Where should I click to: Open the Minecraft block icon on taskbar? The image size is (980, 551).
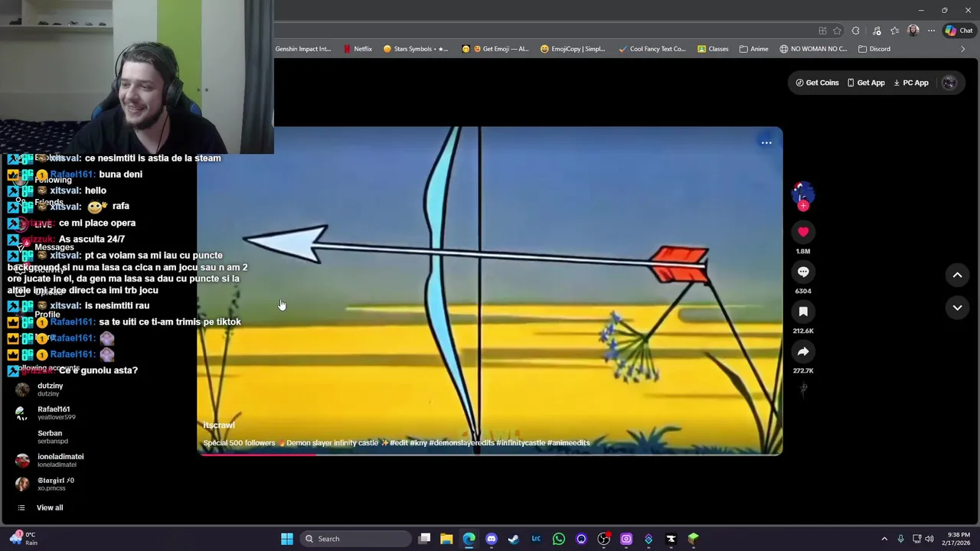(693, 539)
